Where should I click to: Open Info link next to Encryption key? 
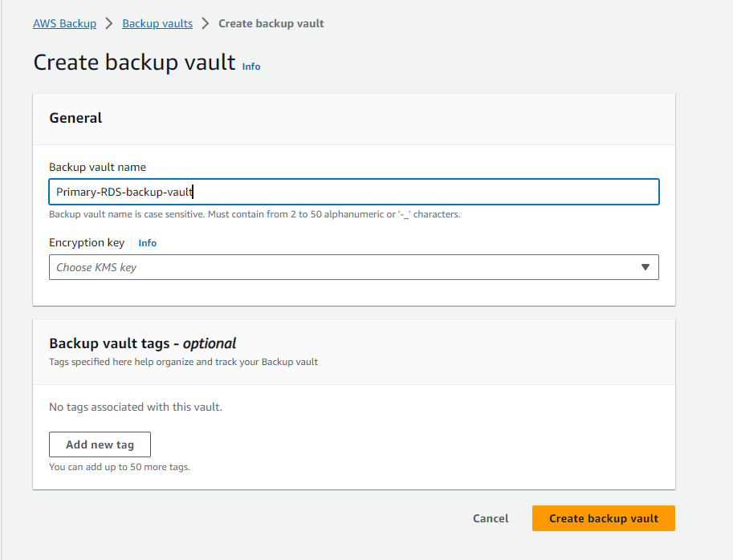click(148, 243)
